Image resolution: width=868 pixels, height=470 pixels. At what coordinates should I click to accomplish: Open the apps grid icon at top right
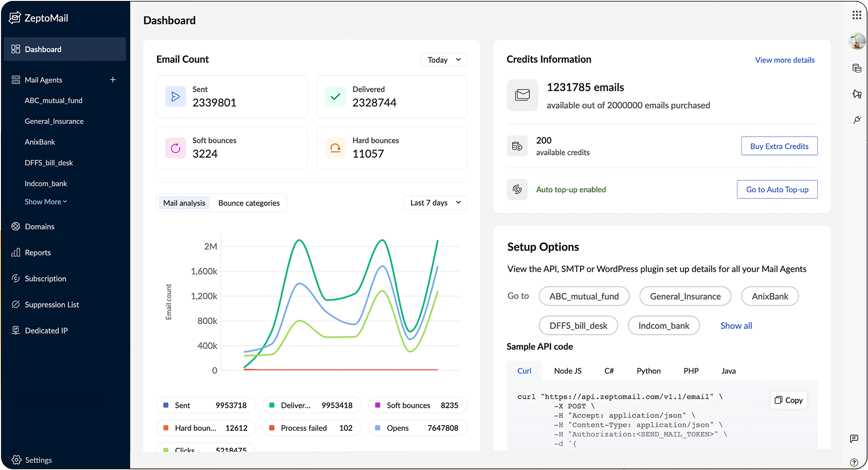click(857, 15)
